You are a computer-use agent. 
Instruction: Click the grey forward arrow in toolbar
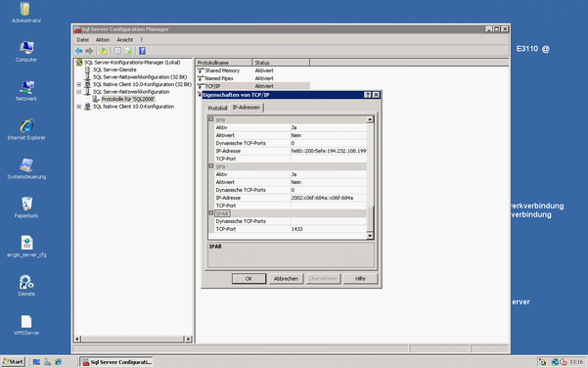89,51
